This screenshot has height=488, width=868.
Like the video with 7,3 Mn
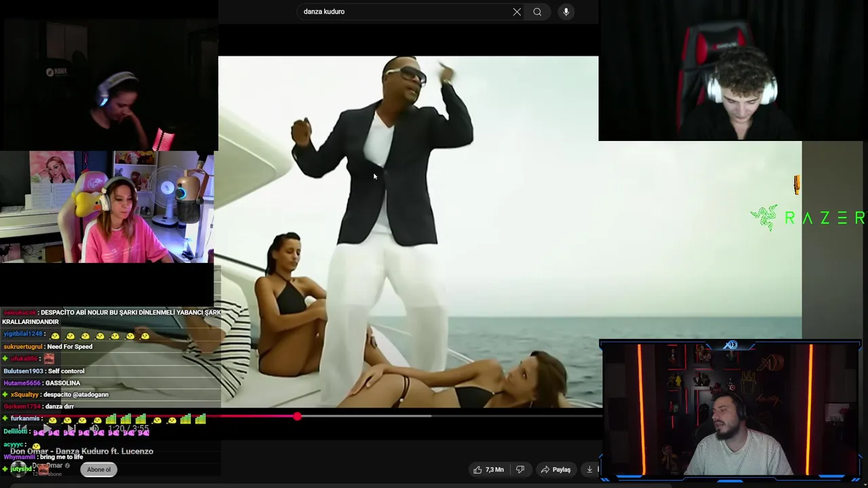(489, 469)
